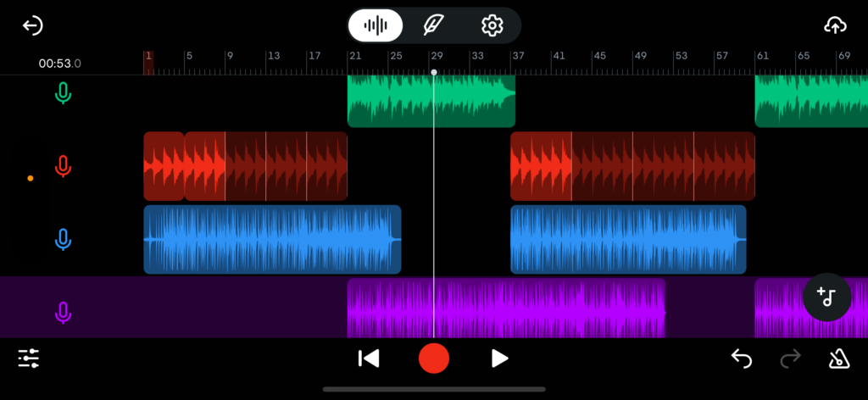Screen dimensions: 868x400
Task: Go back using the exit arrow icon
Action: [33, 26]
